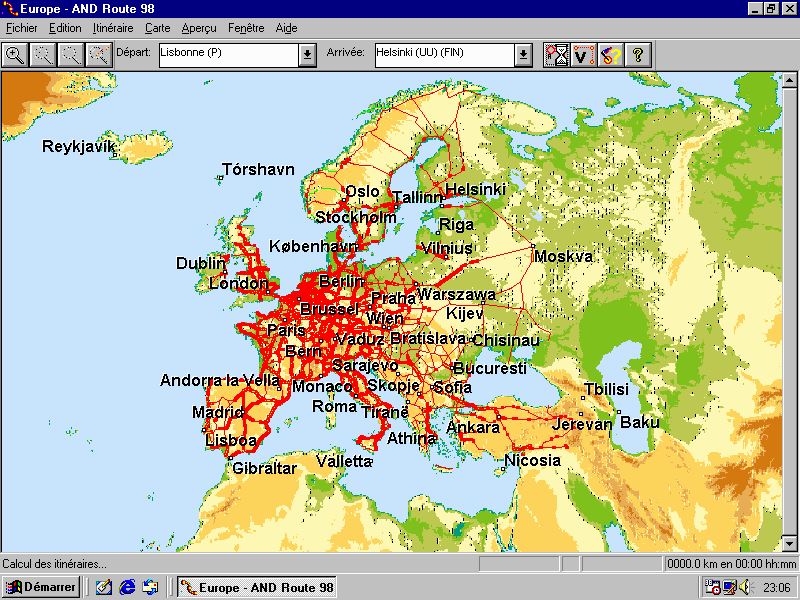The image size is (800, 600).
Task: Click Valletta on the map
Action: point(344,461)
